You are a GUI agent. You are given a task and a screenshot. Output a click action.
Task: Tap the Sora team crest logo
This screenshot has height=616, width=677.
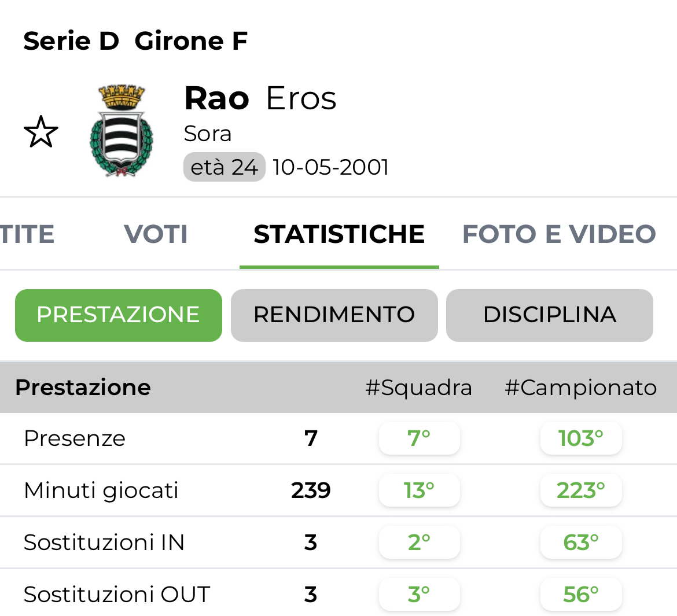[x=122, y=131]
